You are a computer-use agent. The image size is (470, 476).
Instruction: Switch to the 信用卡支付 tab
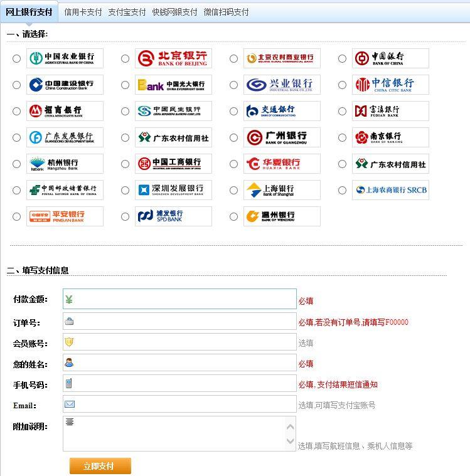(x=83, y=12)
